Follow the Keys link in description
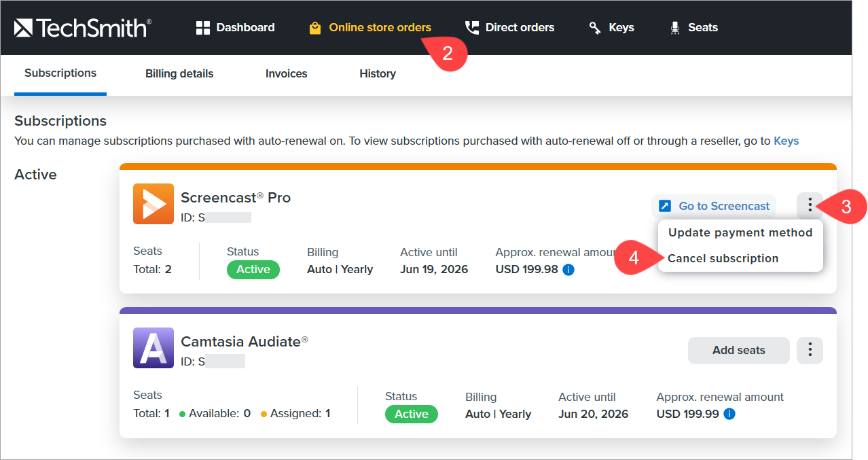This screenshot has width=868, height=460. [x=786, y=141]
